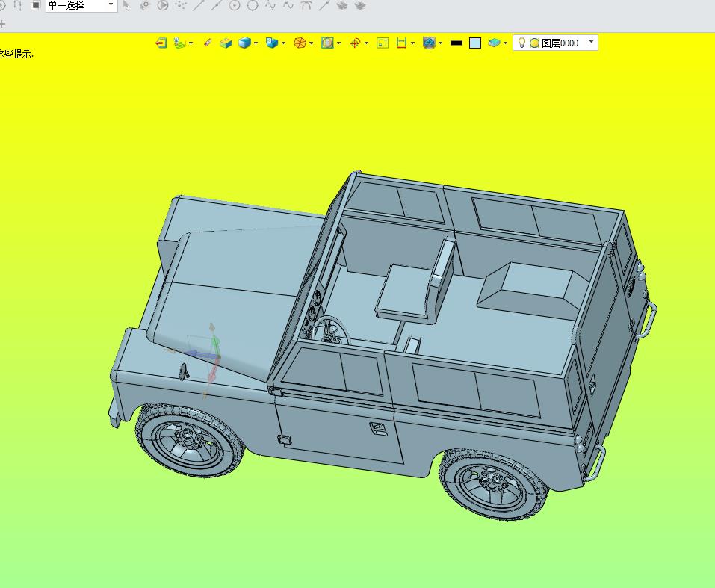The image size is (715, 588).
Task: Expand the arrow beside the blue cube icon
Action: tap(256, 43)
